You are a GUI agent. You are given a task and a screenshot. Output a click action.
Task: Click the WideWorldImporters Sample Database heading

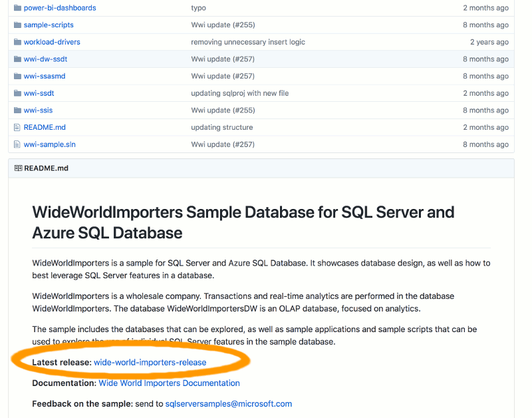243,222
